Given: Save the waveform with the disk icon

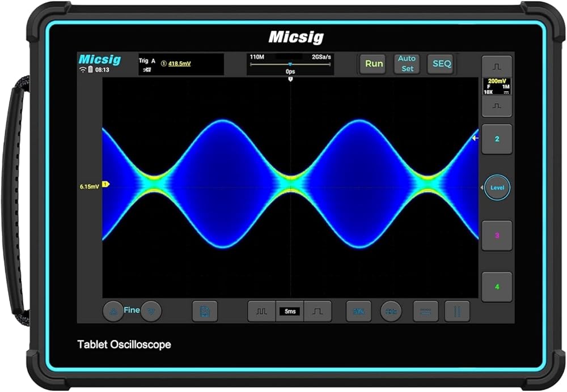Looking at the screenshot, I should [205, 311].
